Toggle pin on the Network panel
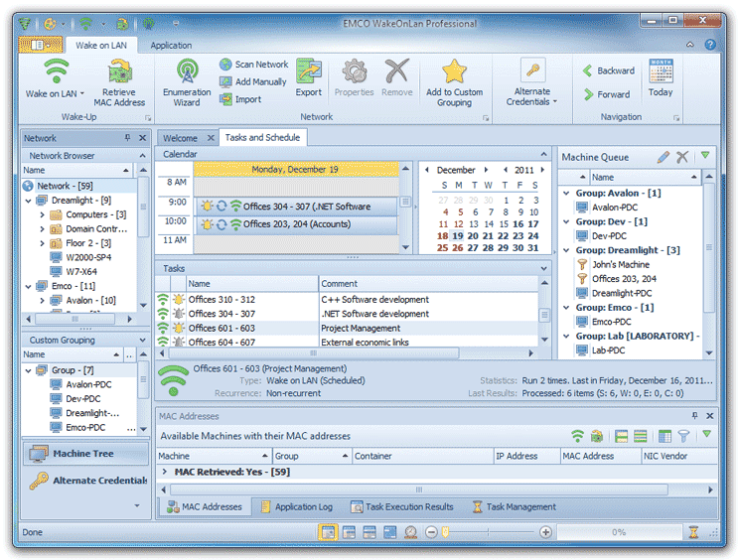The height and width of the screenshot is (560, 739). pyautogui.click(x=127, y=139)
